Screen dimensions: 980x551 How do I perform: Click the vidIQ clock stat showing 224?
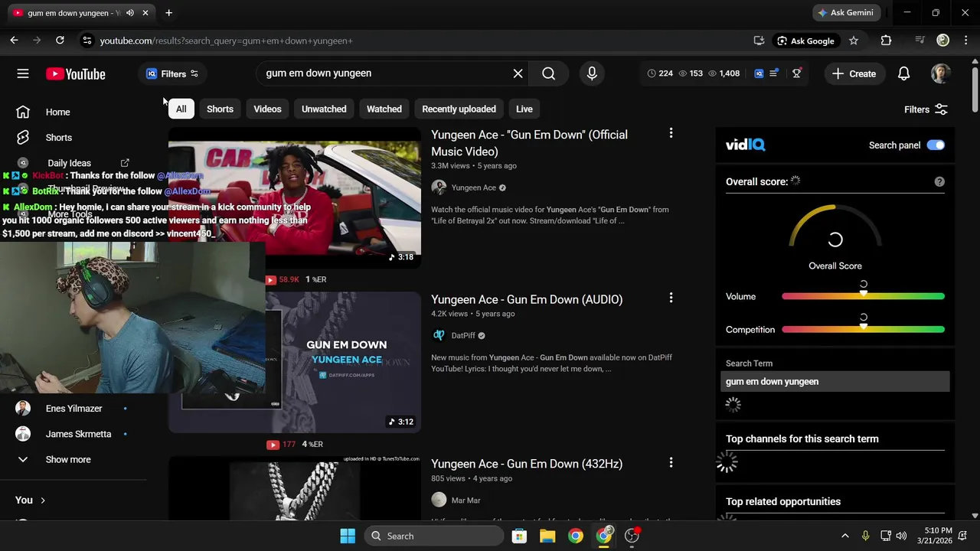(660, 73)
